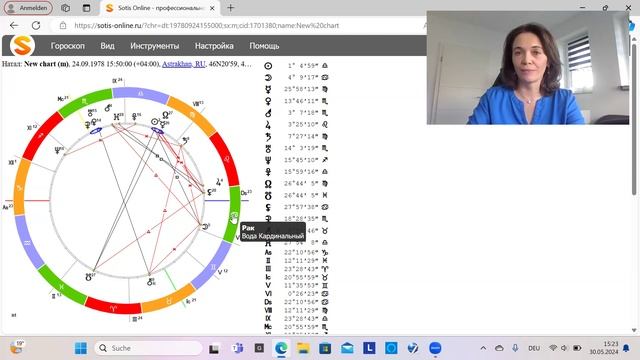Click the orange Taurus sector on the wheel

(168, 301)
